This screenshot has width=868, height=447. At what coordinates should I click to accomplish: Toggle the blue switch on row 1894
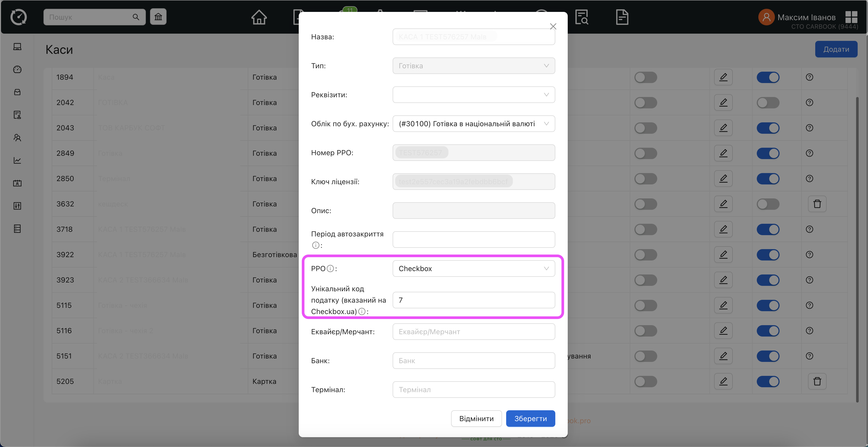click(768, 77)
